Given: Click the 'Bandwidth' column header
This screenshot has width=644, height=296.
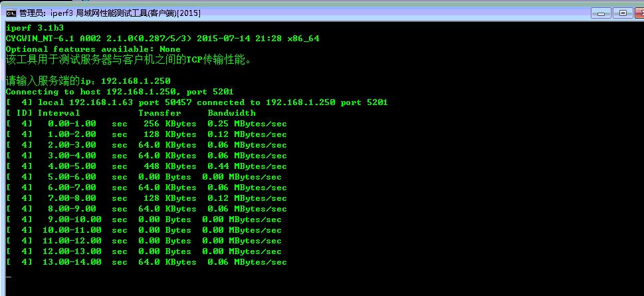Looking at the screenshot, I should (231, 113).
